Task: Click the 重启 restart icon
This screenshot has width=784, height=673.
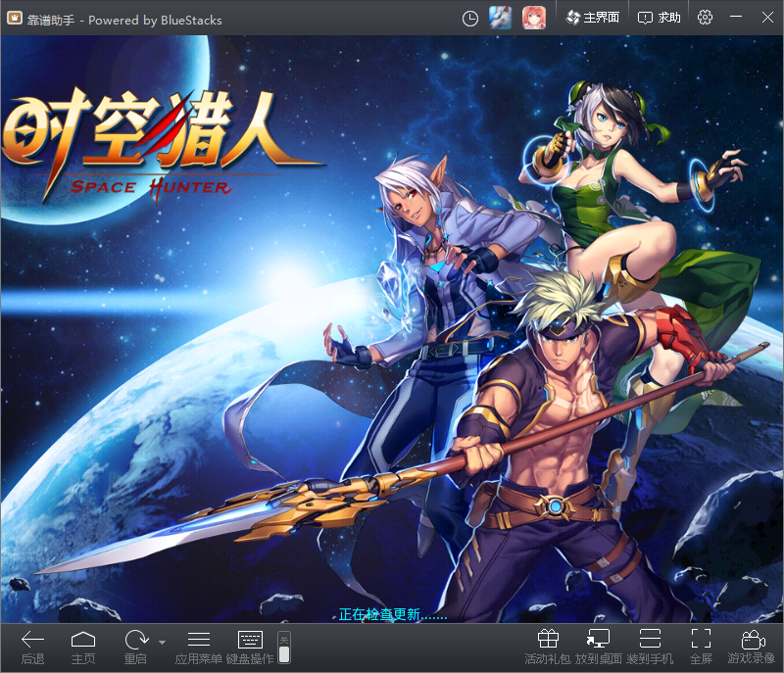Action: coord(134,641)
